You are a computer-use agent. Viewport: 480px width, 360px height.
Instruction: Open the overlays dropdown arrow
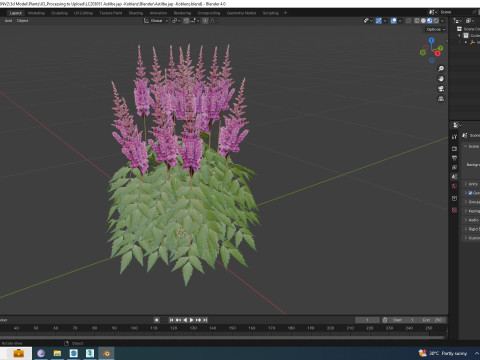[400, 21]
